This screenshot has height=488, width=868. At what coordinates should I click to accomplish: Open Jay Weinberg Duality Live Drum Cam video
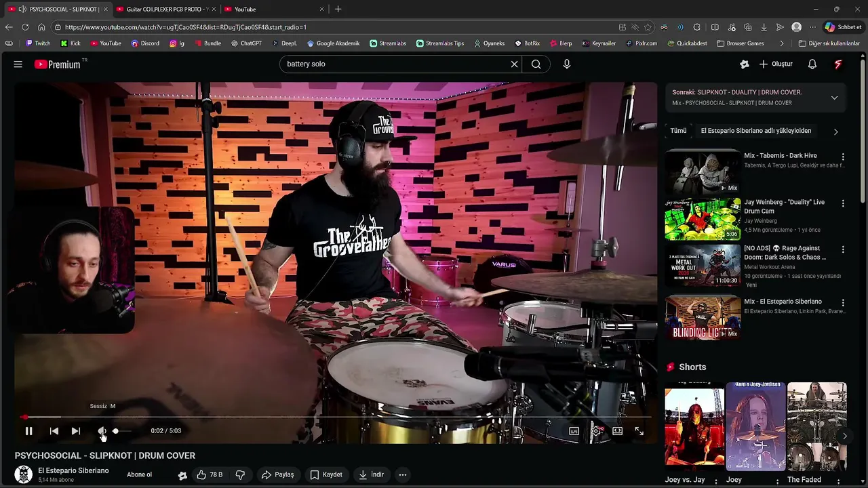coord(703,219)
